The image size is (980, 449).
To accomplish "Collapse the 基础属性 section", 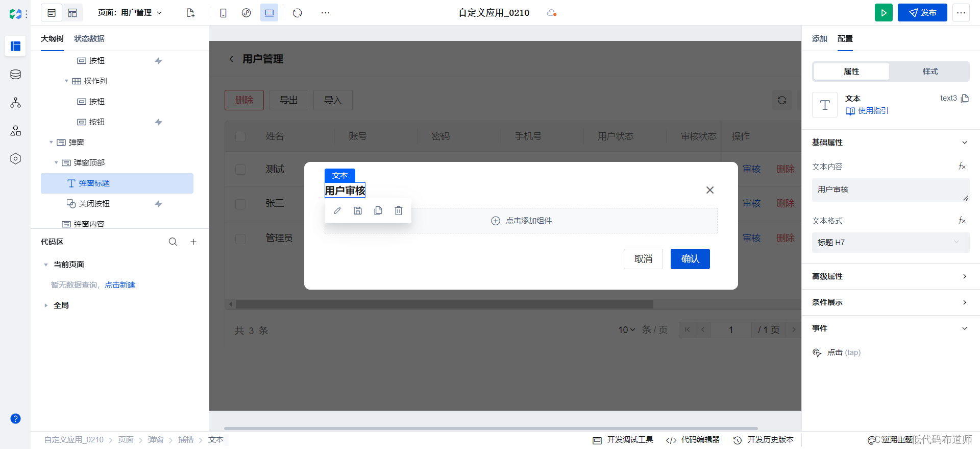I will 891,143.
